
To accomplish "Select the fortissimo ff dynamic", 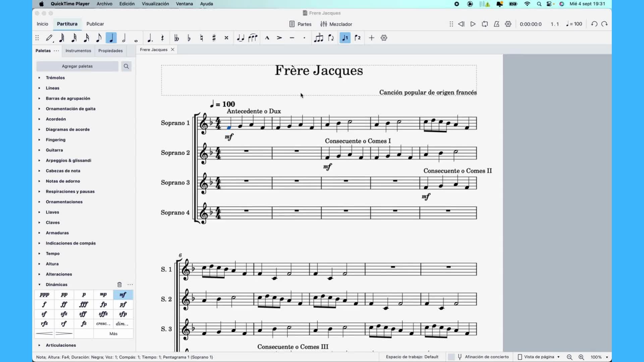I will [64, 304].
